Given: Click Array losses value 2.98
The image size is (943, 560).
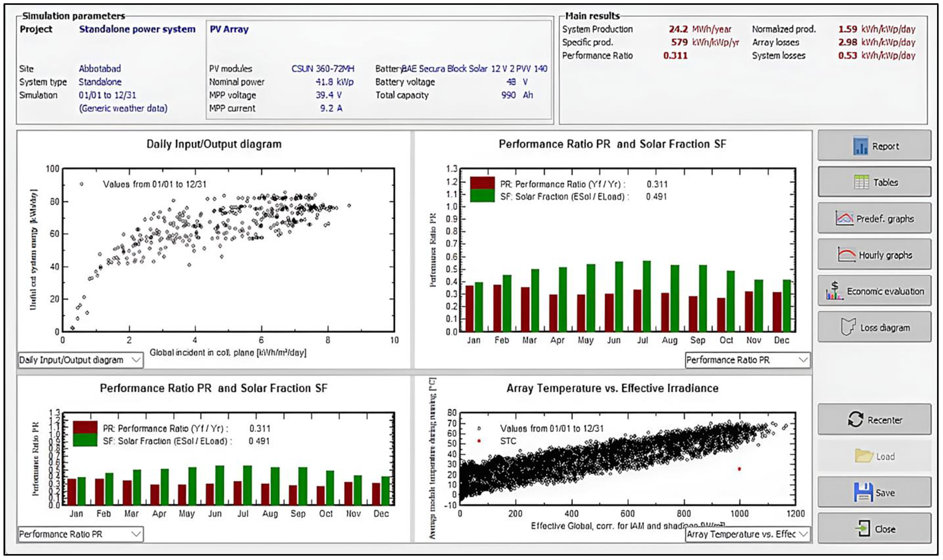Looking at the screenshot, I should pos(848,42).
